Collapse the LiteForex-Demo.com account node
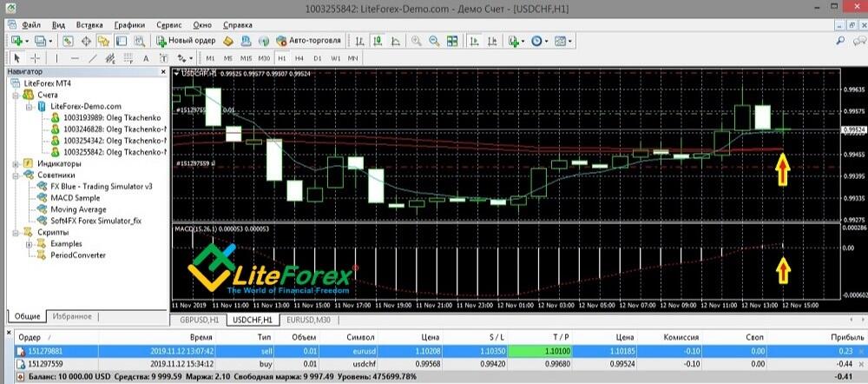 [29, 106]
